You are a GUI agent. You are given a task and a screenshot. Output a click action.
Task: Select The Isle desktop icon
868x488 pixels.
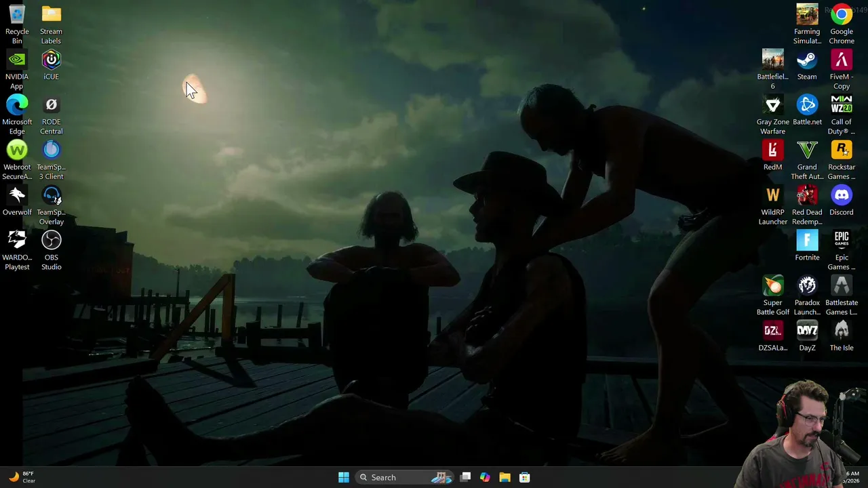(x=842, y=336)
